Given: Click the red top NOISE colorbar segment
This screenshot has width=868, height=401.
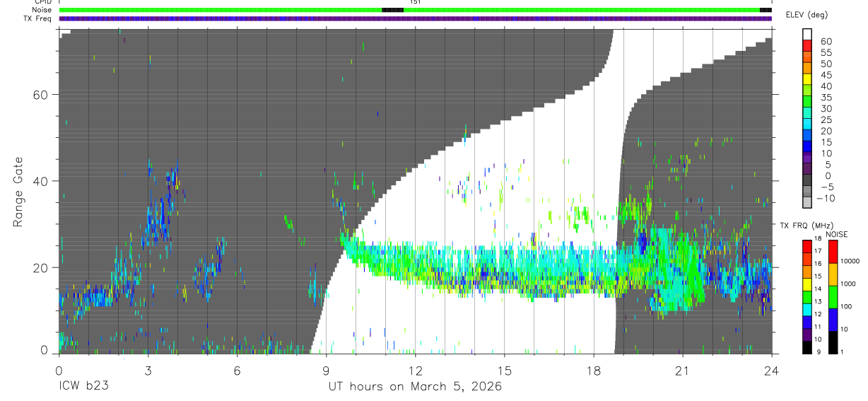Looking at the screenshot, I should click(834, 252).
